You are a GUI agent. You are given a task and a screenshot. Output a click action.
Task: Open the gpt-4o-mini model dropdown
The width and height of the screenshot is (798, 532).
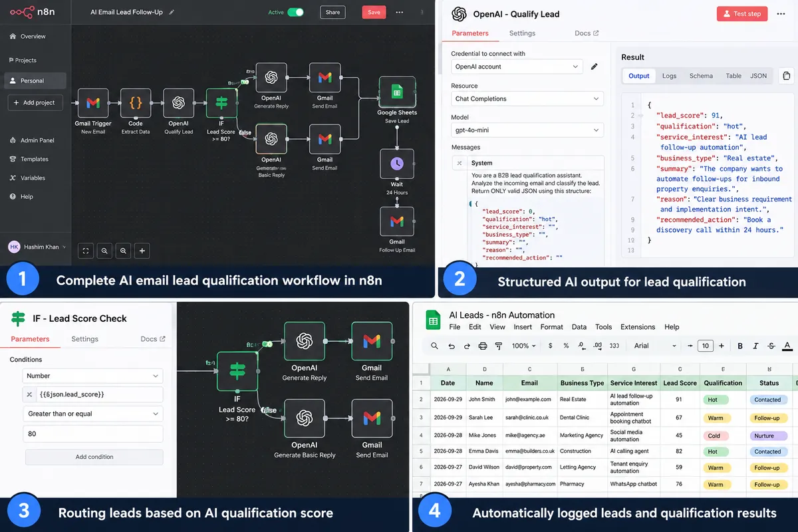[x=527, y=130]
